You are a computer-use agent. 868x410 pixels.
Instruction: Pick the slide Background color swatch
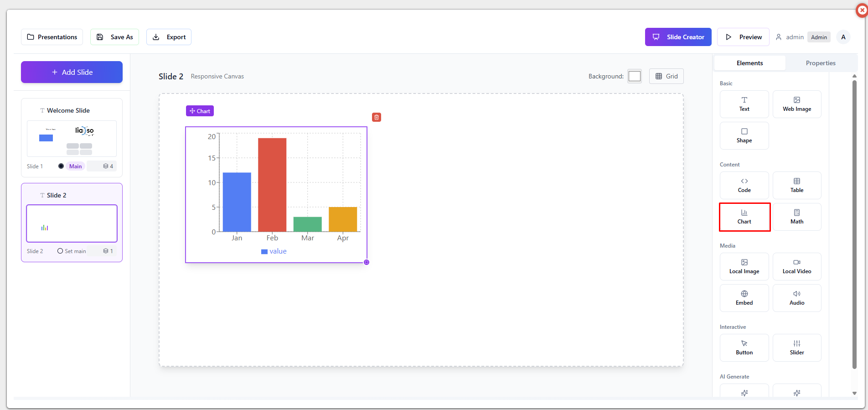[634, 76]
